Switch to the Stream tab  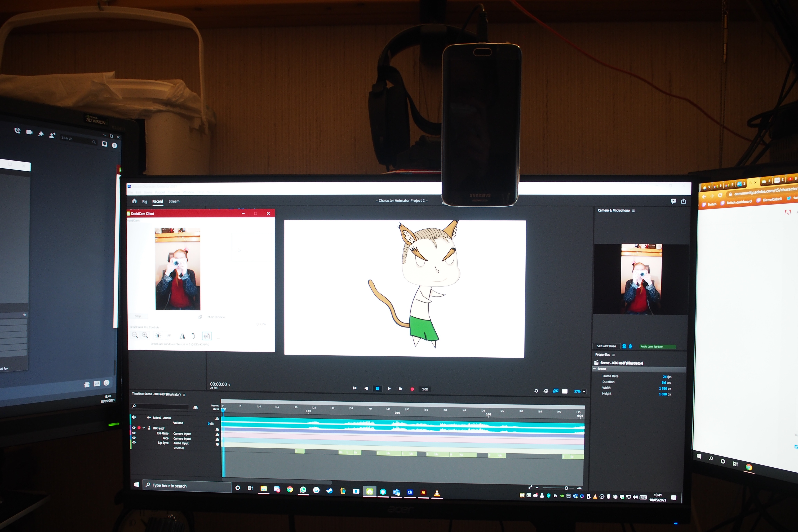pos(174,201)
